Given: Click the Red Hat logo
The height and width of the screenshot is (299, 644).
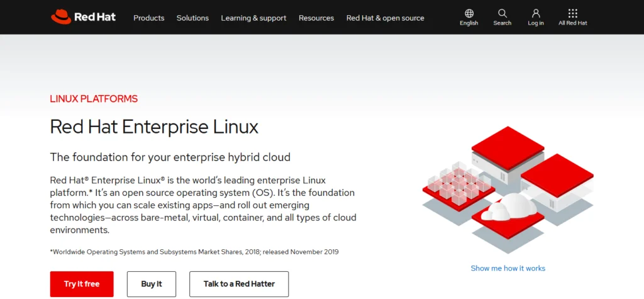Looking at the screenshot, I should tap(84, 17).
